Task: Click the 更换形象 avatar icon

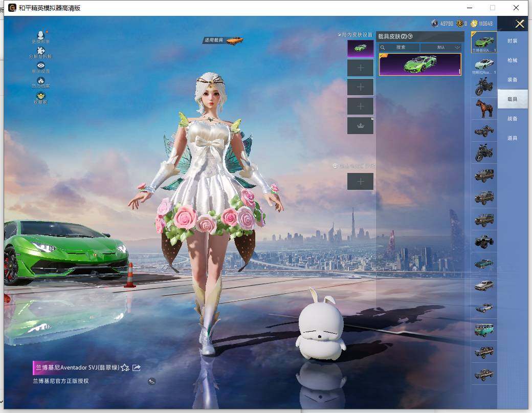Action: tap(40, 35)
